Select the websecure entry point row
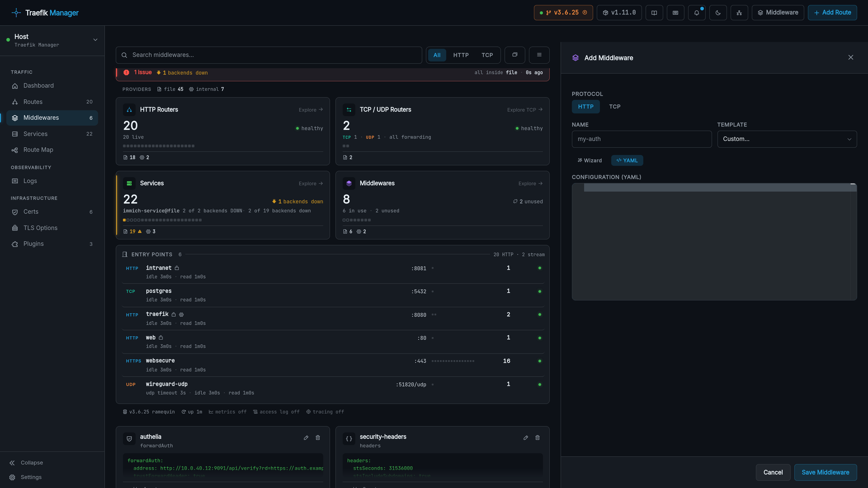868x488 pixels. (x=333, y=365)
